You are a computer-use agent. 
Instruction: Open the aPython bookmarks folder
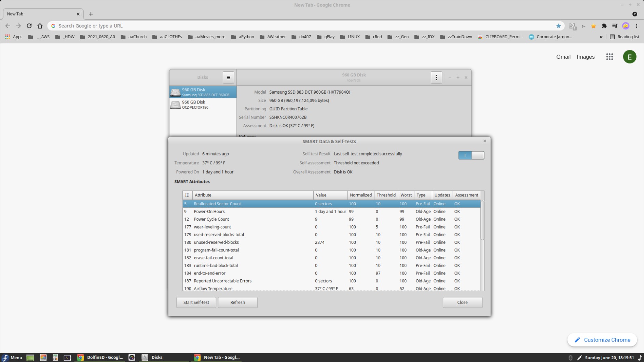(x=243, y=37)
